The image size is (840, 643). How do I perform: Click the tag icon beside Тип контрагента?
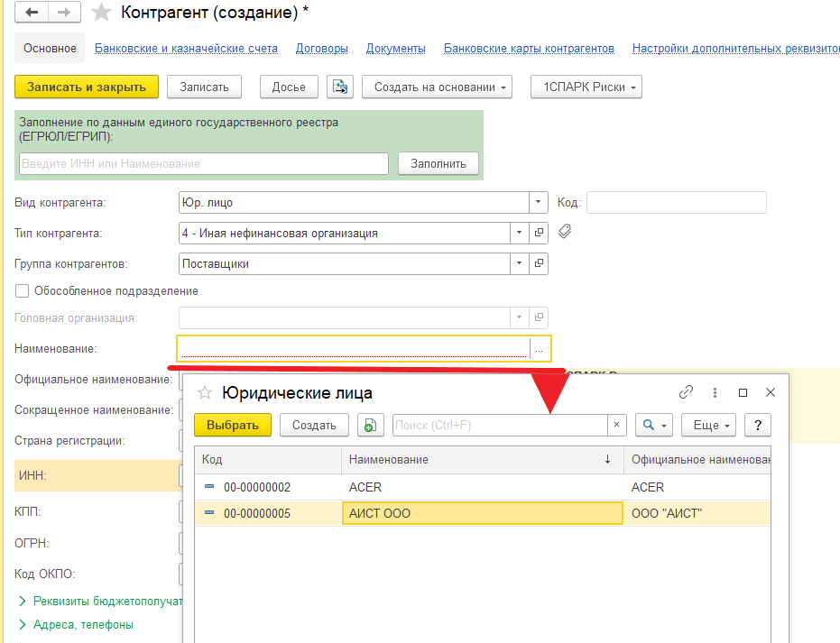pyautogui.click(x=565, y=232)
